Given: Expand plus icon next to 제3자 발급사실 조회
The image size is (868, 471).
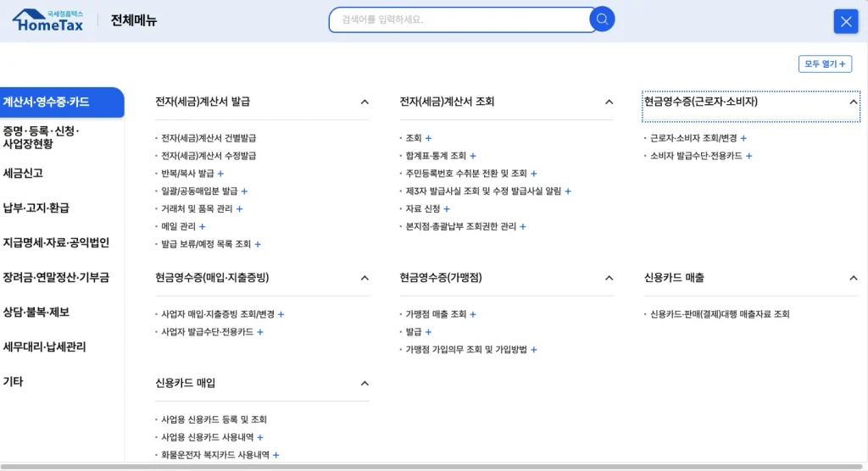Looking at the screenshot, I should pyautogui.click(x=568, y=191).
